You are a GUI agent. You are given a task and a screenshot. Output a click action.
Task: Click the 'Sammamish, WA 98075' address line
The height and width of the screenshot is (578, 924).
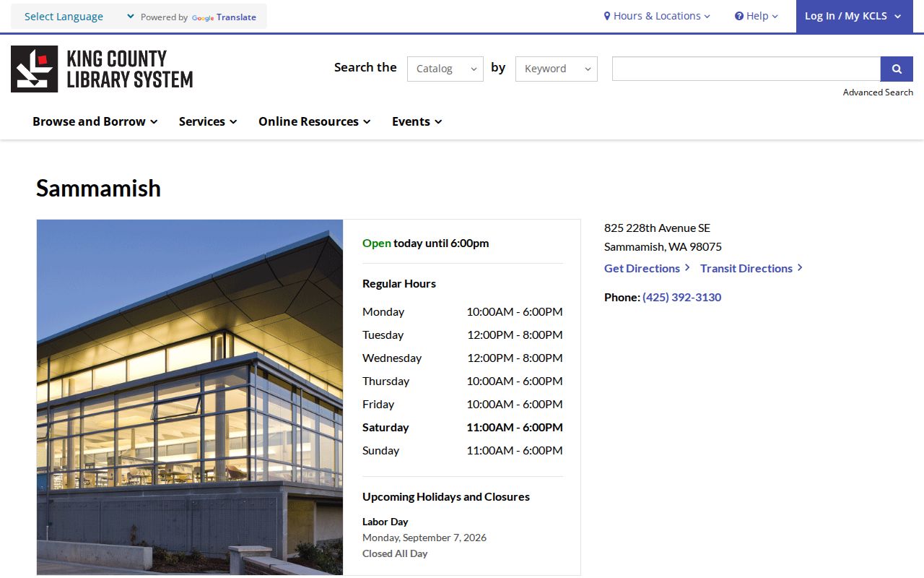(x=663, y=246)
